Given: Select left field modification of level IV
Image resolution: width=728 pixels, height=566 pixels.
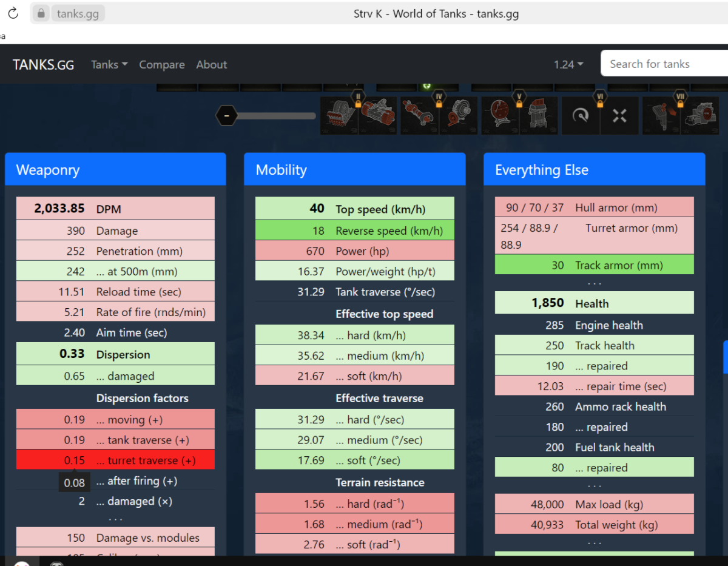Looking at the screenshot, I should (420, 116).
